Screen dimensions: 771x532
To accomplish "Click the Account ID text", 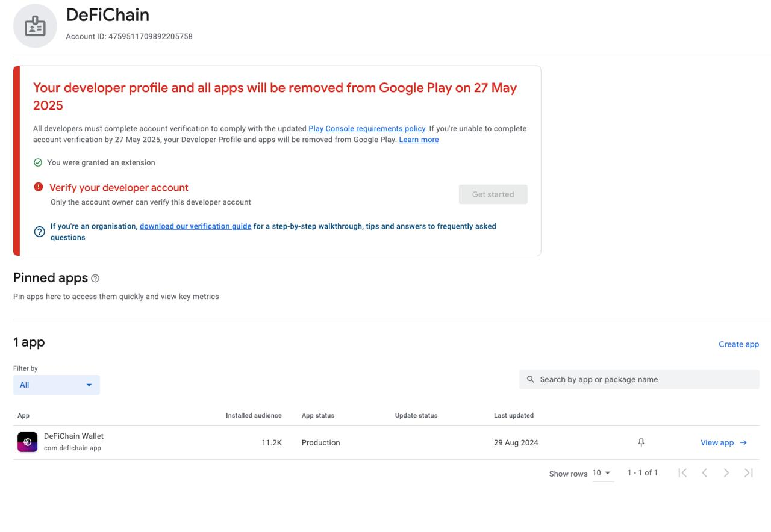I will pos(129,36).
